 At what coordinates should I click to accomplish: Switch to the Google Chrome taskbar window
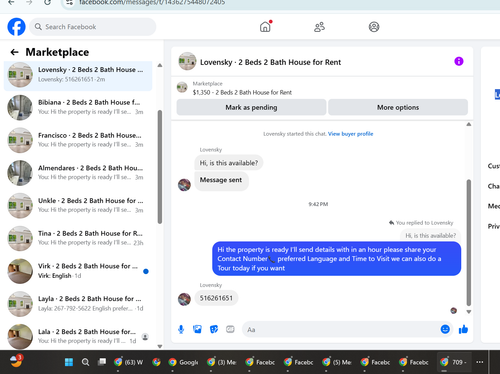coord(183,362)
